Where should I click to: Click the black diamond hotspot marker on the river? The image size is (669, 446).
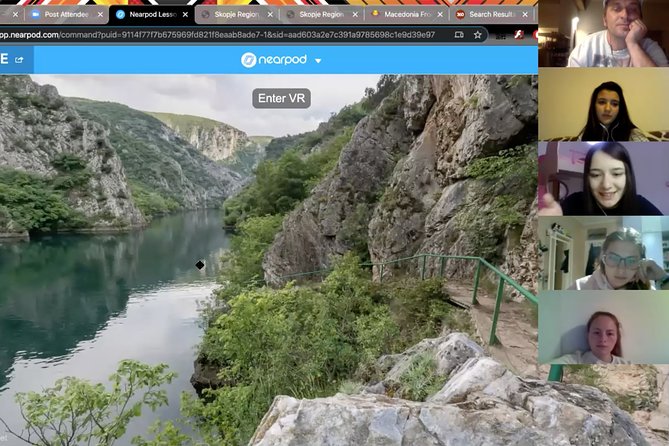pos(200,265)
